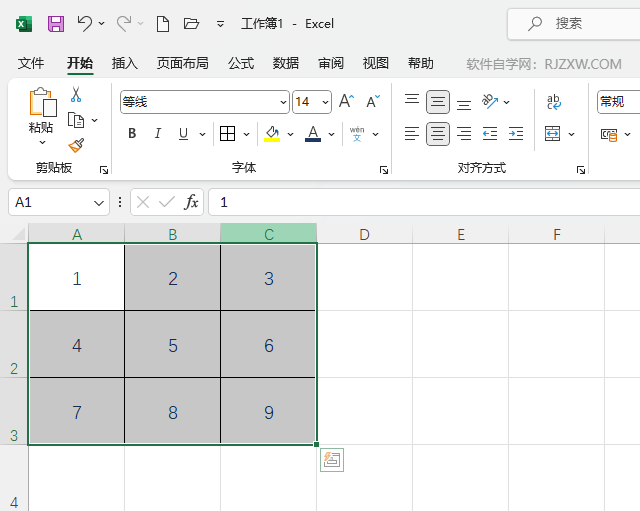
Task: Click the Save icon in title bar
Action: point(56,24)
